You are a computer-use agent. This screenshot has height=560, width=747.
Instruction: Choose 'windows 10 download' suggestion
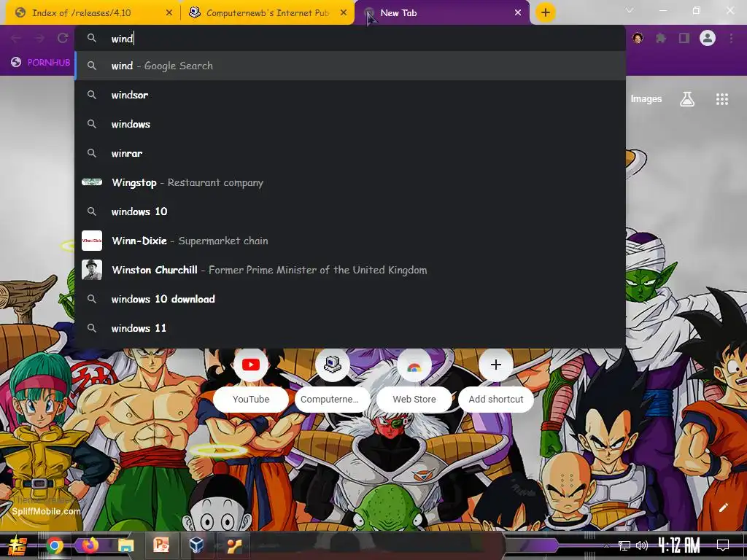pos(350,298)
